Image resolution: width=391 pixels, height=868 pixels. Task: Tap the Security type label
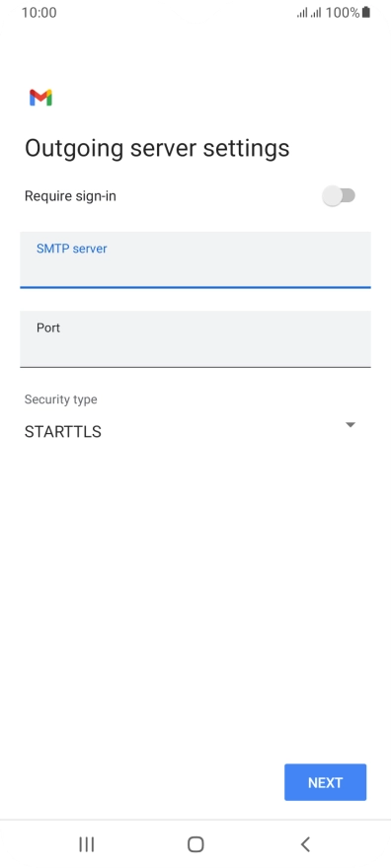(60, 399)
